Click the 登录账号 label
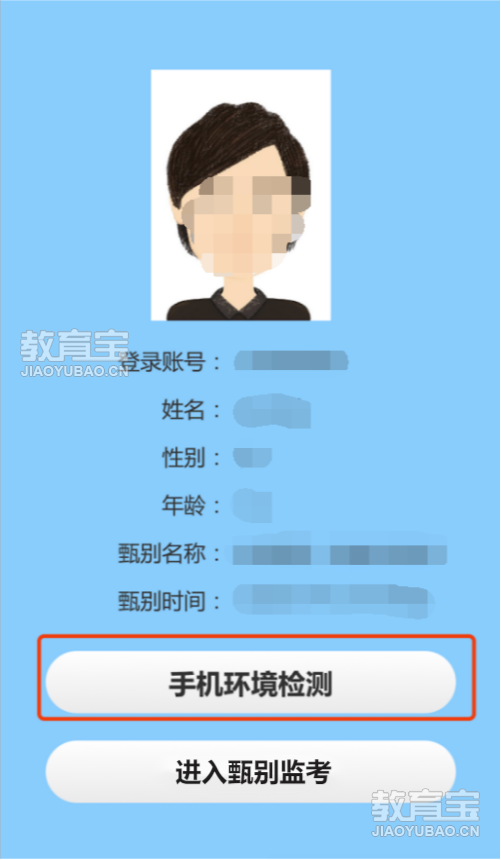Viewport: 501px width, 860px height. pyautogui.click(x=163, y=362)
